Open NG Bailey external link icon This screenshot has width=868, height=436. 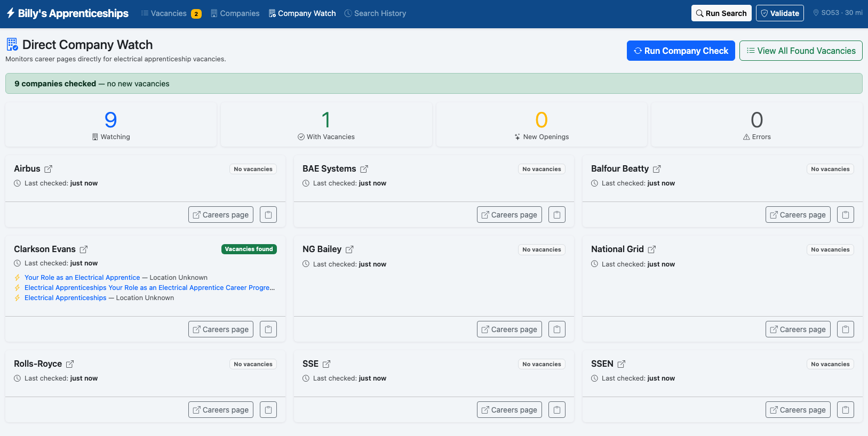349,249
